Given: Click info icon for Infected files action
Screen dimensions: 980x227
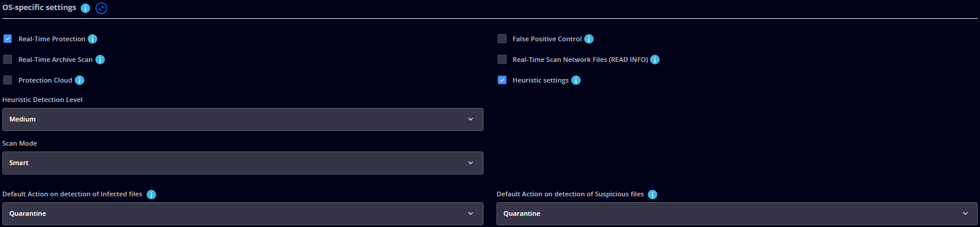Looking at the screenshot, I should (x=151, y=195).
